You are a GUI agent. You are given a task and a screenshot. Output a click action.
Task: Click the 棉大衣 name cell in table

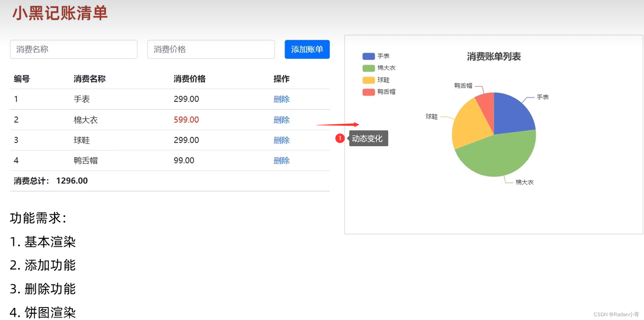[86, 120]
